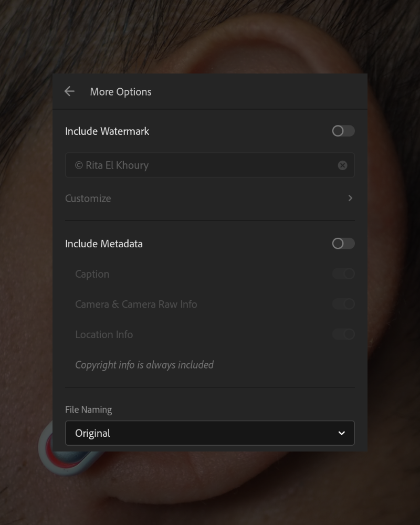Click the Copyright info is always included note
The image size is (420, 525).
point(144,365)
